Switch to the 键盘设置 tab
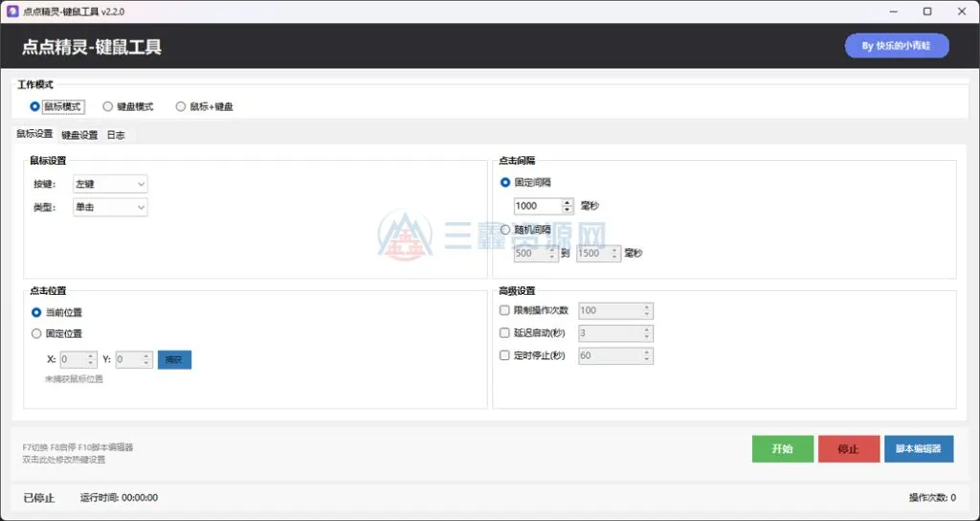 tap(79, 135)
